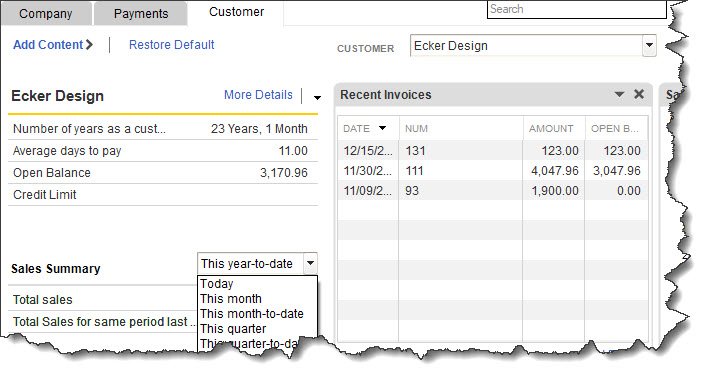Click the Add Content chevron arrow
Screen dimensions: 711x382
(89, 44)
